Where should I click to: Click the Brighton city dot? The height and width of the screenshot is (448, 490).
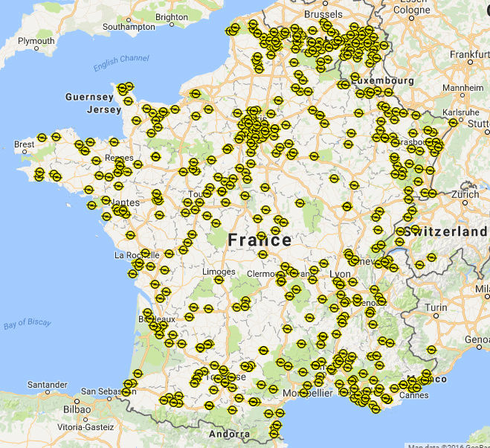point(172,24)
